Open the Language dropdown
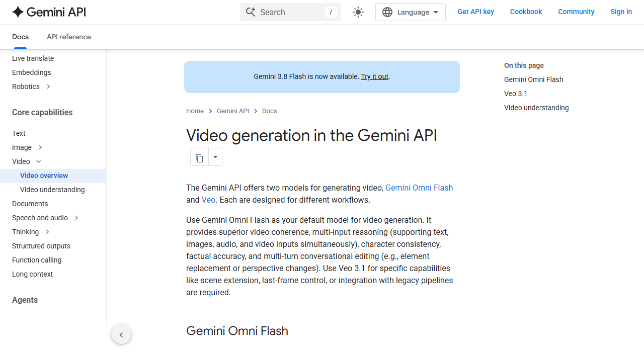The image size is (644, 352). pos(411,12)
